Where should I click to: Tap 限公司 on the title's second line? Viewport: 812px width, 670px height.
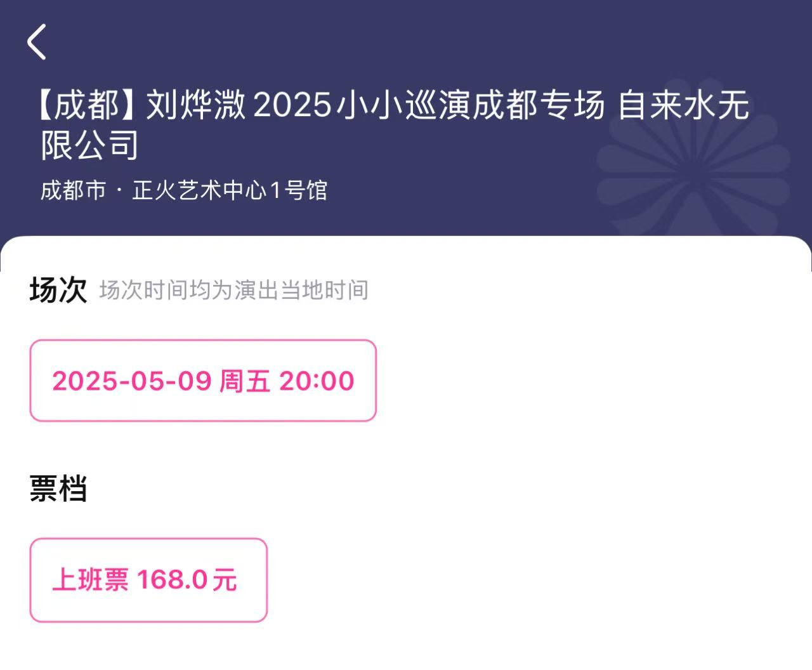coord(89,145)
